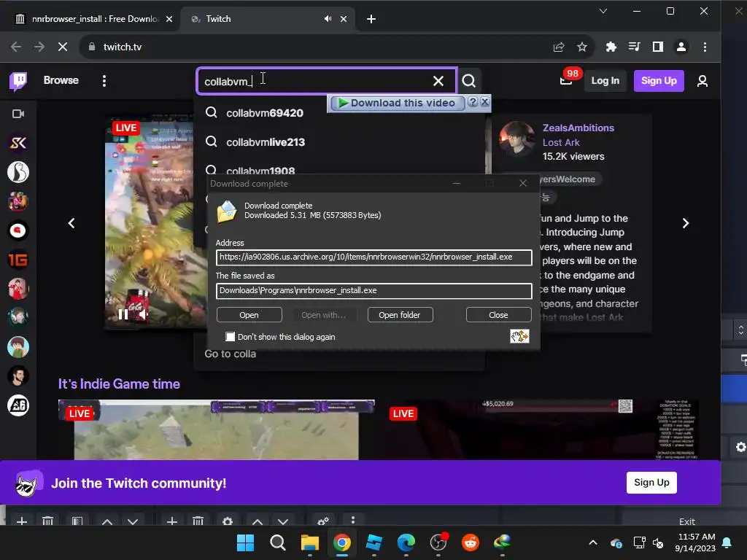Select the collabvm1908 search suggestion
The image size is (747, 560).
[260, 169]
